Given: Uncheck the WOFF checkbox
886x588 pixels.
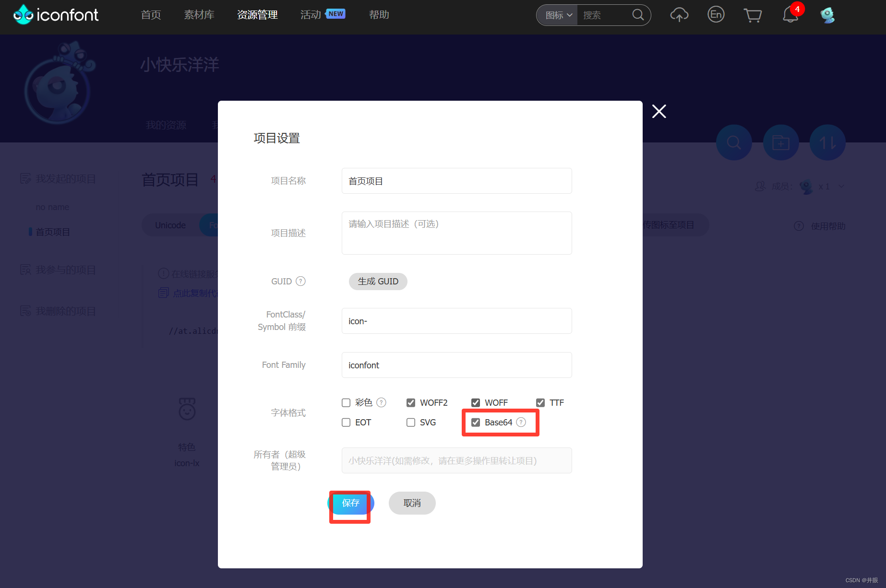Looking at the screenshot, I should point(476,402).
